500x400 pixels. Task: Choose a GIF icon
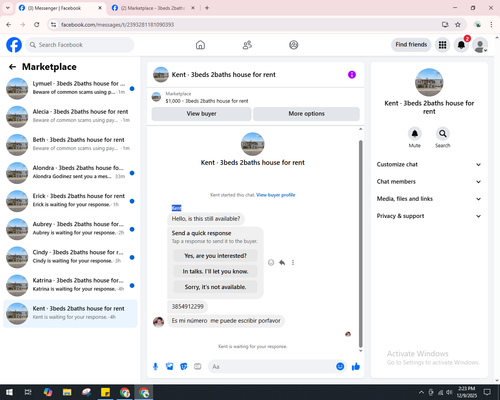tap(198, 367)
